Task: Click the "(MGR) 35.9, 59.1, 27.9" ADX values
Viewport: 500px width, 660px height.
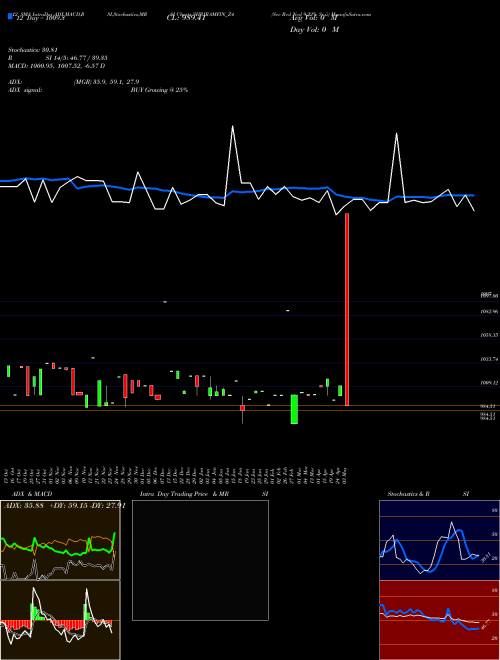Action: [106, 82]
